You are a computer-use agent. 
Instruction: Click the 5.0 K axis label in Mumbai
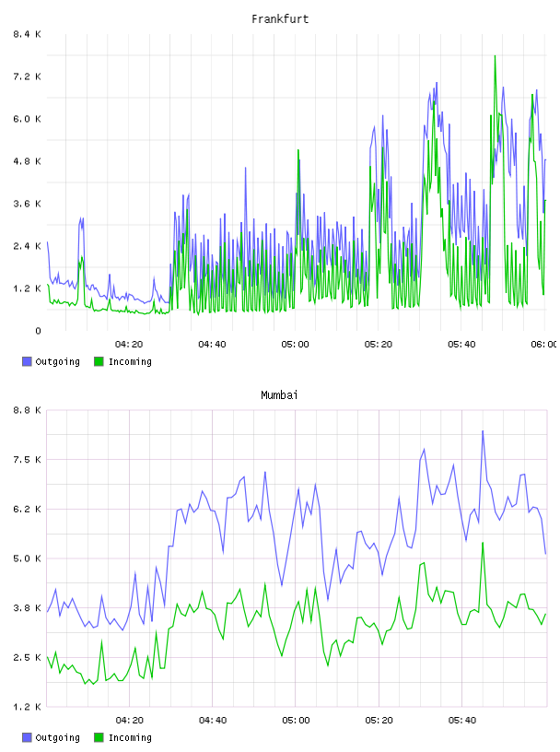pos(27,558)
